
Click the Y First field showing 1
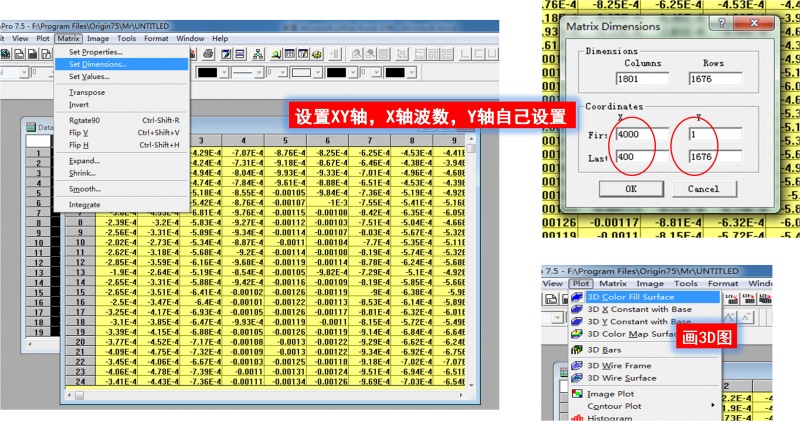pos(715,134)
